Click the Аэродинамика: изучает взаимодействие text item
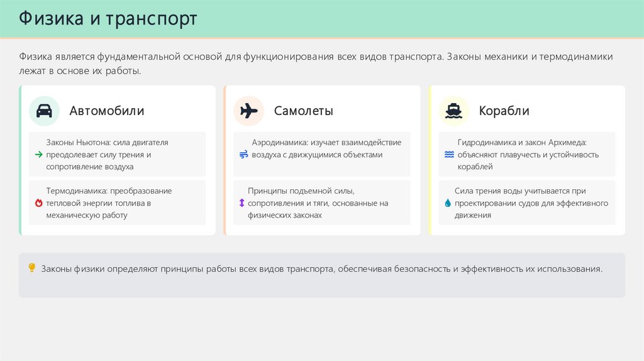This screenshot has width=644, height=361. [326, 148]
